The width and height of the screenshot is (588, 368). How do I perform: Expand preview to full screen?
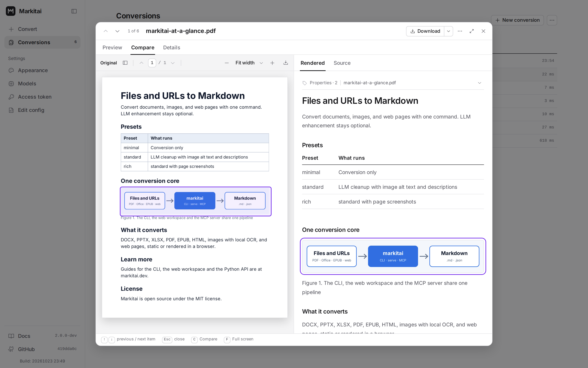pos(472,31)
